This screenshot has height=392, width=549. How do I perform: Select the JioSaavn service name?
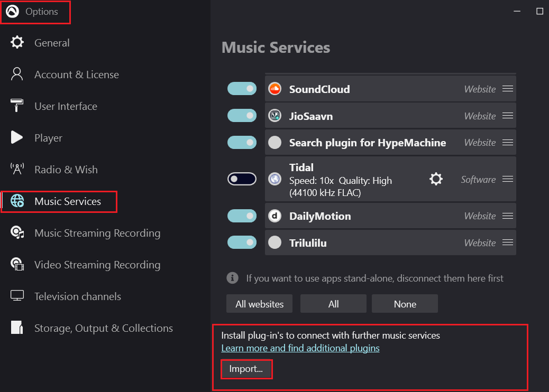[x=311, y=116]
